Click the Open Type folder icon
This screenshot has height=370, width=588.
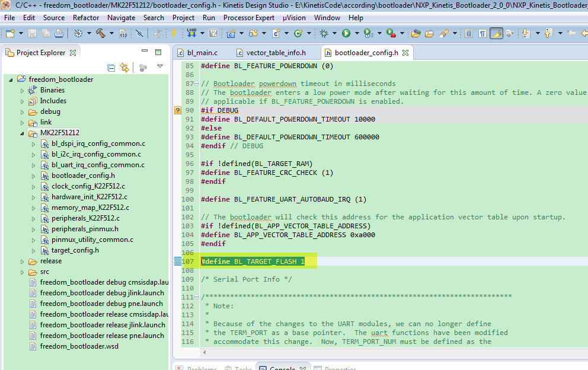416,33
